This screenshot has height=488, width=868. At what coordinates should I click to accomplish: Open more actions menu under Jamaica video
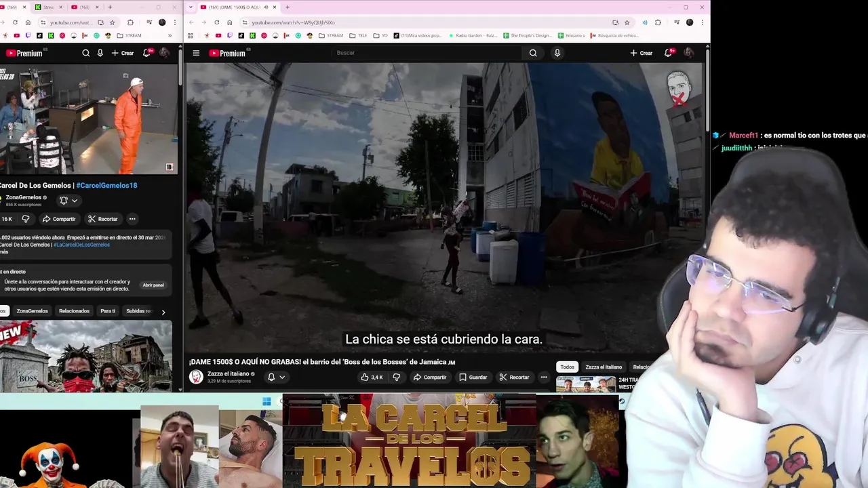click(x=544, y=377)
